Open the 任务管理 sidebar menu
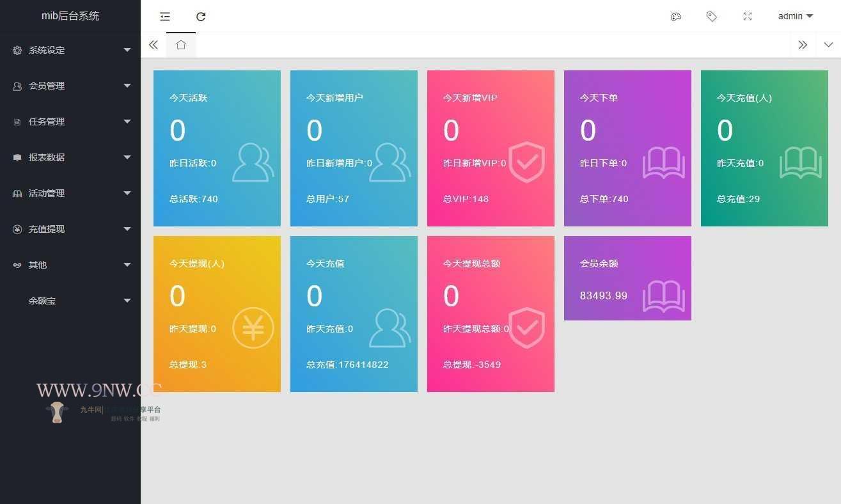Image resolution: width=841 pixels, height=504 pixels. pos(70,122)
